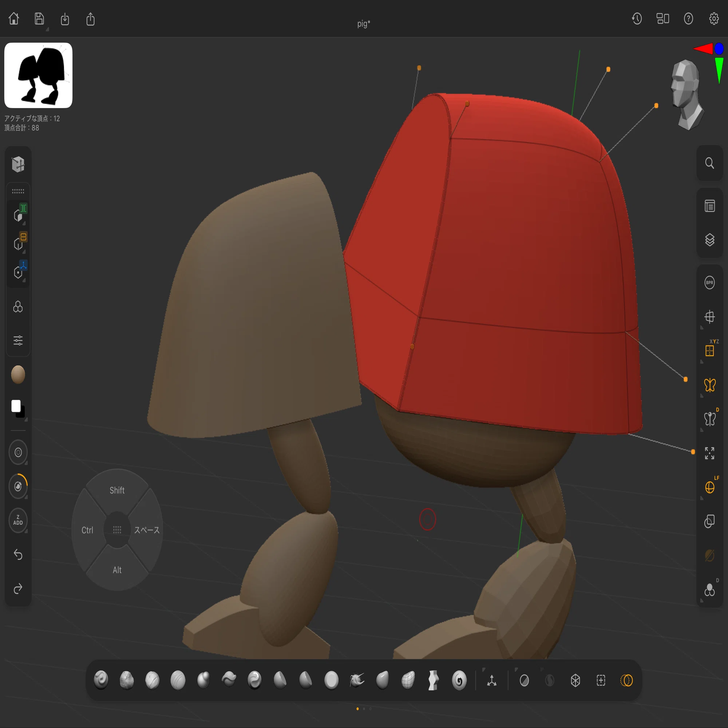Open the interface layout icon
Image resolution: width=728 pixels, height=728 pixels.
click(662, 19)
